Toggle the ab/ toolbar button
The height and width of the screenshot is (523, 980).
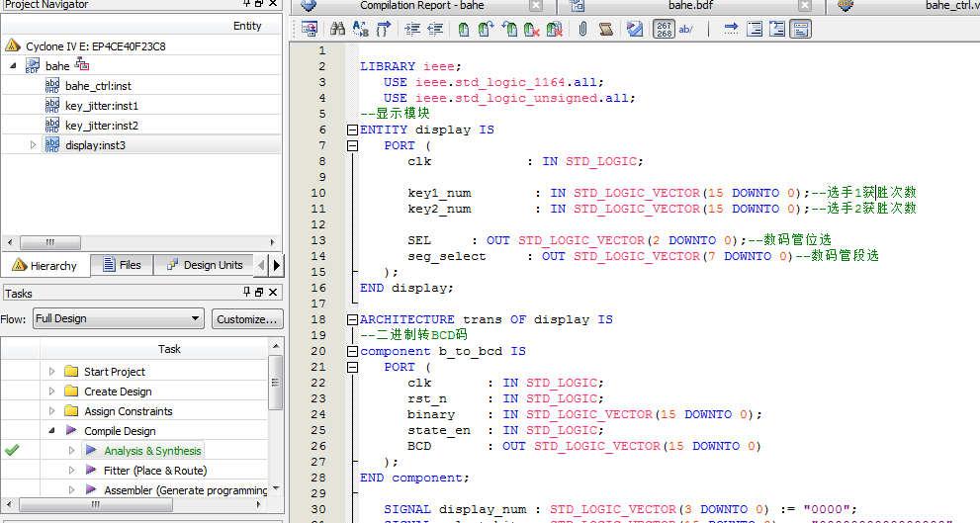685,30
